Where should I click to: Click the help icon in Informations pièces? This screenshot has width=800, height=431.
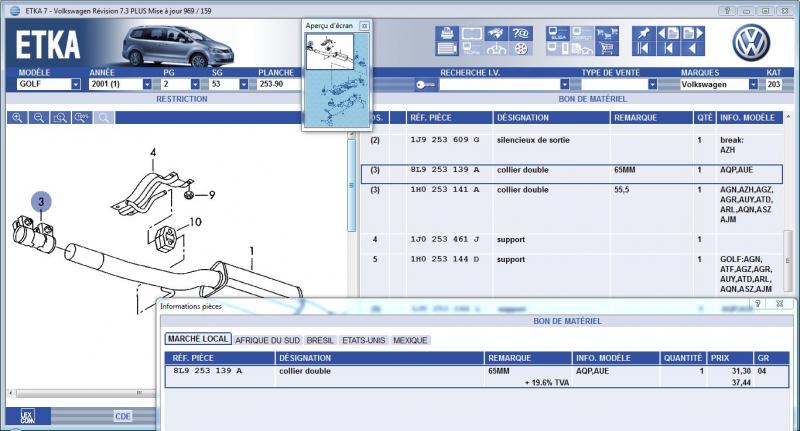(x=758, y=303)
